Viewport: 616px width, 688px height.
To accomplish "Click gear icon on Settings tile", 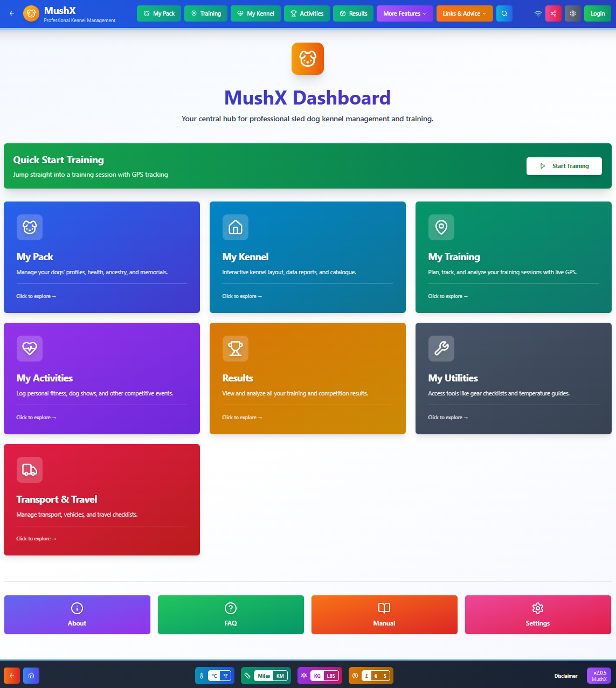I will click(538, 608).
